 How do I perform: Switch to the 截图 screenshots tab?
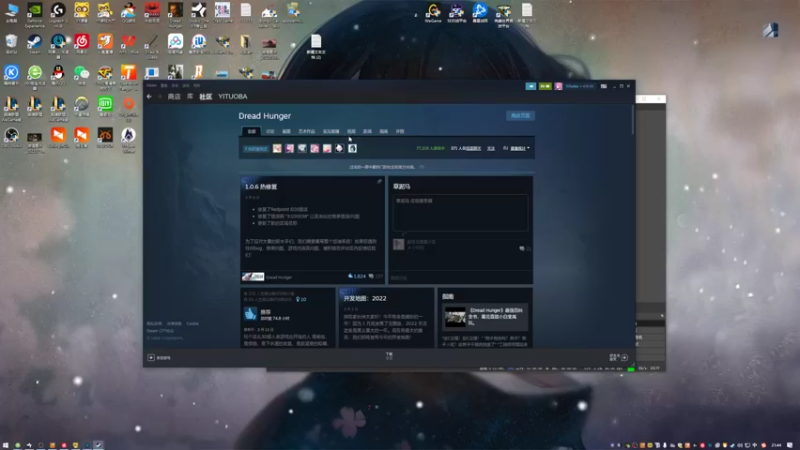(286, 131)
